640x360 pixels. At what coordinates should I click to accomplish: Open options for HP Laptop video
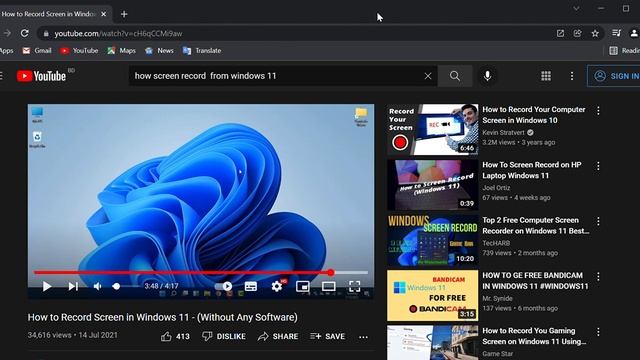pos(598,166)
